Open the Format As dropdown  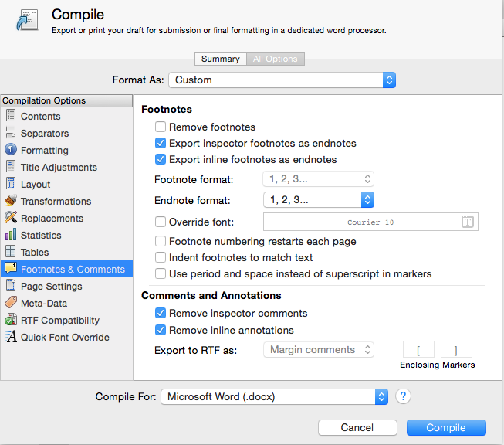tap(282, 80)
